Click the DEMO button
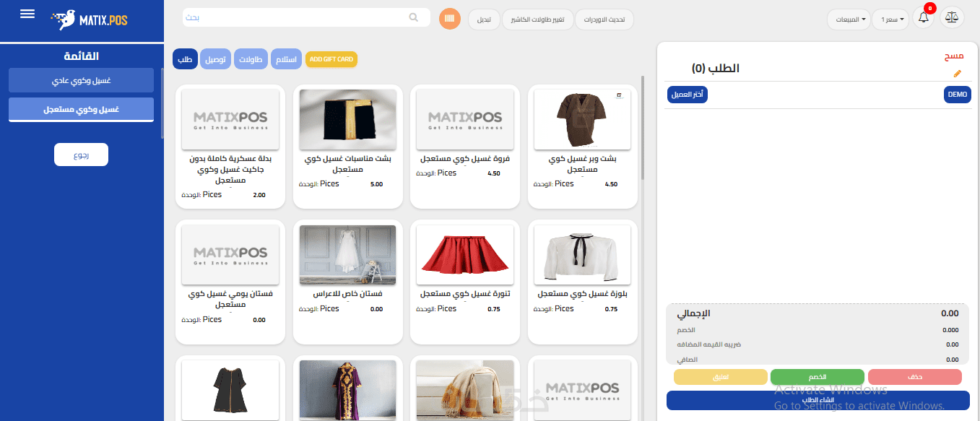The image size is (980, 421). (958, 95)
